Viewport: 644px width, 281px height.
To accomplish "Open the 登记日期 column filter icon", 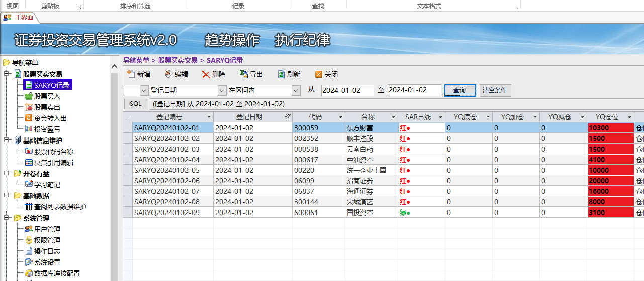I will (x=288, y=117).
